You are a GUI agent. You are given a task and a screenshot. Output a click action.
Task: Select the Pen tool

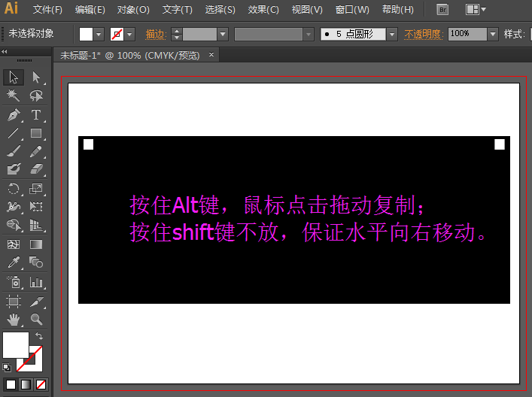pyautogui.click(x=14, y=115)
